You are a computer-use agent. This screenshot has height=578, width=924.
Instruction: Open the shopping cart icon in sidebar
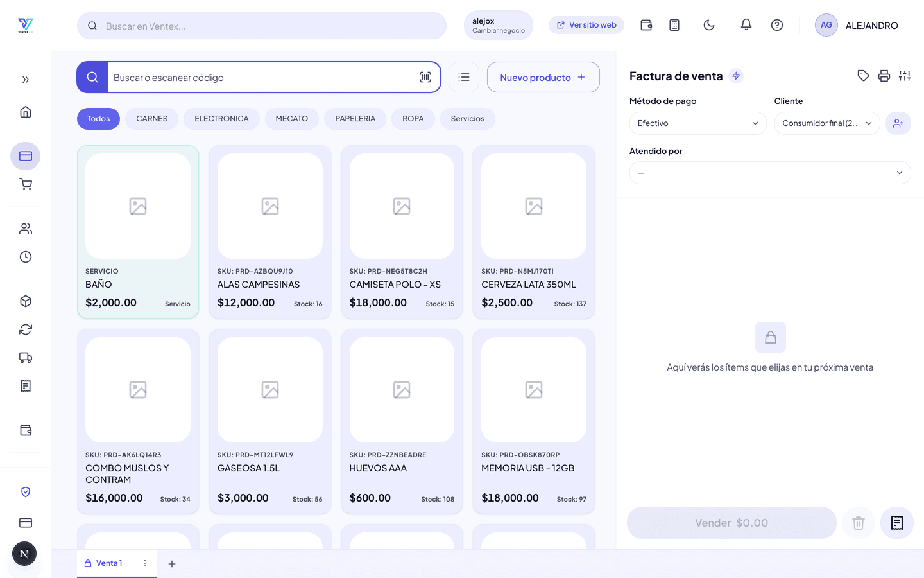26,184
